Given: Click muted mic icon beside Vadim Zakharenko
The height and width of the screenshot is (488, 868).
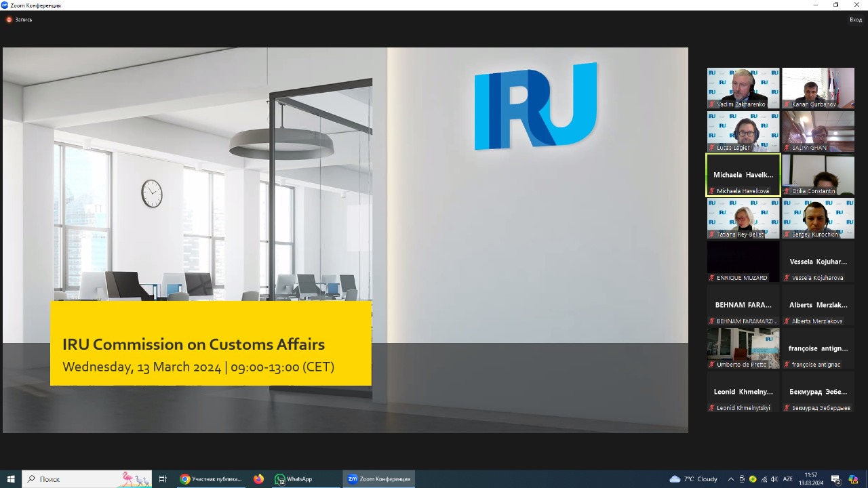Looking at the screenshot, I should point(712,104).
